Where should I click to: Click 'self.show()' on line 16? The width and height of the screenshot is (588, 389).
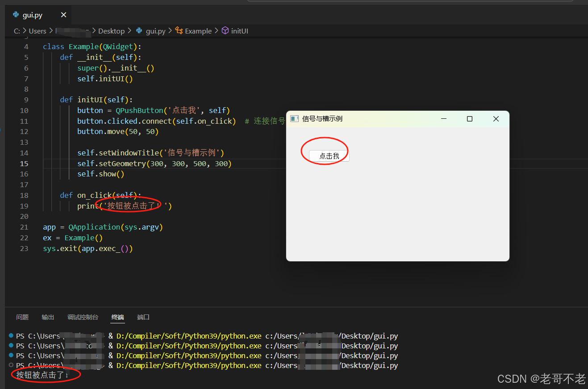tap(100, 174)
